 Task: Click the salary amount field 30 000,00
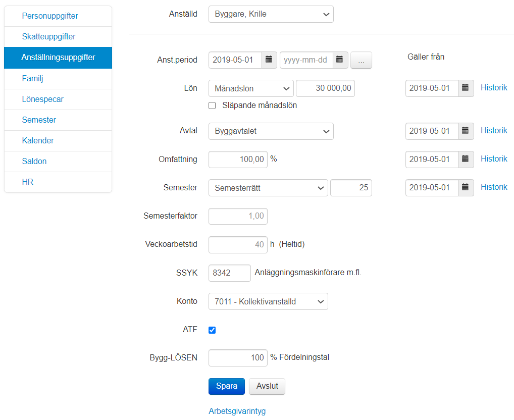326,88
